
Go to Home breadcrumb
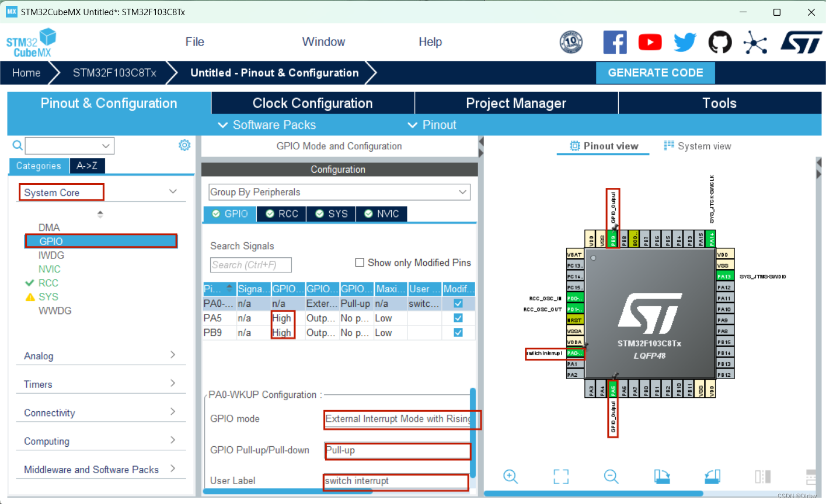click(27, 73)
